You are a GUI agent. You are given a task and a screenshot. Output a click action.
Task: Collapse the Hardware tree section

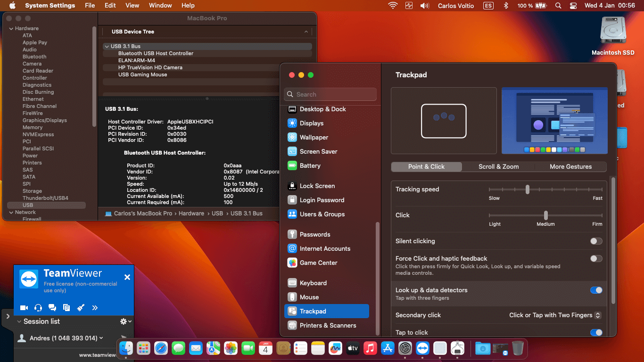11,29
